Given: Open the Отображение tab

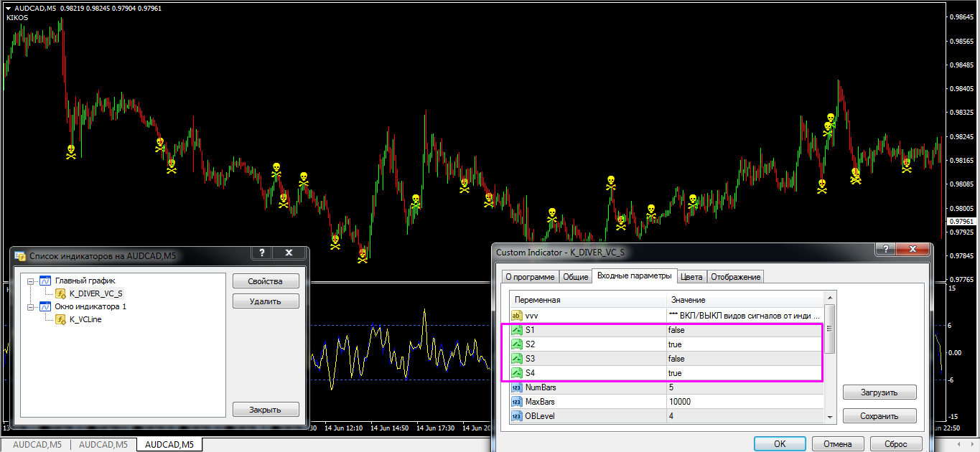Looking at the screenshot, I should point(736,277).
